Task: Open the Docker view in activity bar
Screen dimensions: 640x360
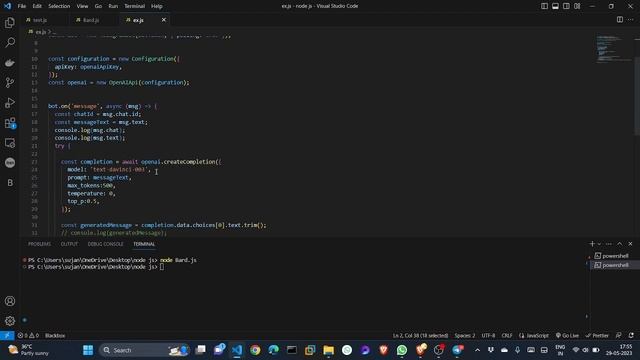Action: coord(10,63)
